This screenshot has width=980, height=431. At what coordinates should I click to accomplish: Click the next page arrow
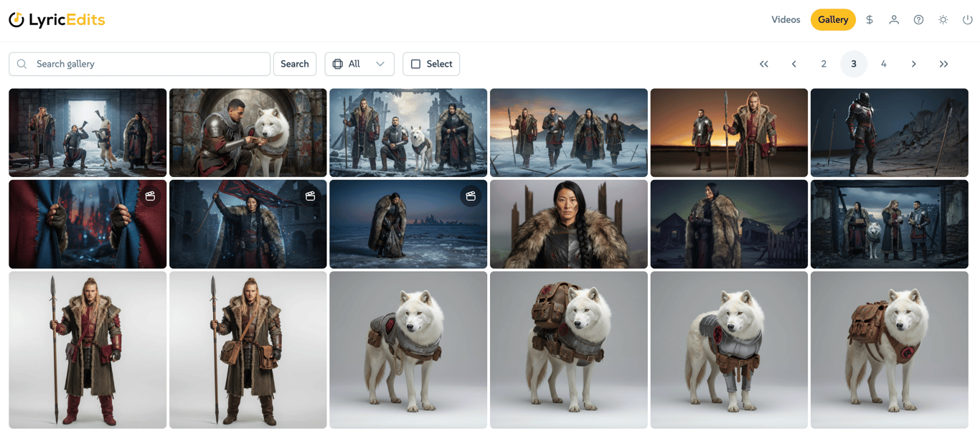[x=914, y=64]
